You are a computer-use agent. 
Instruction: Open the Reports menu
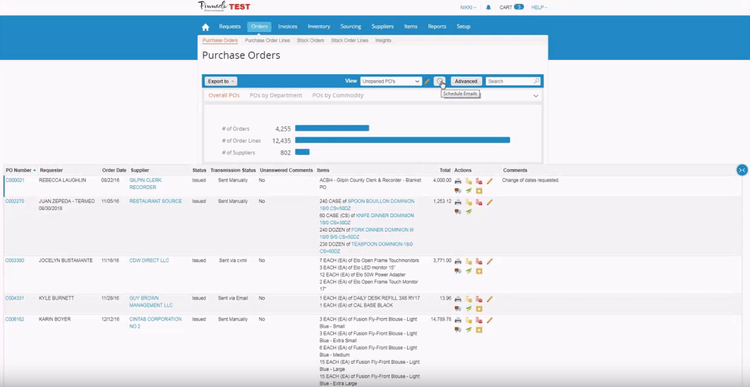(437, 27)
